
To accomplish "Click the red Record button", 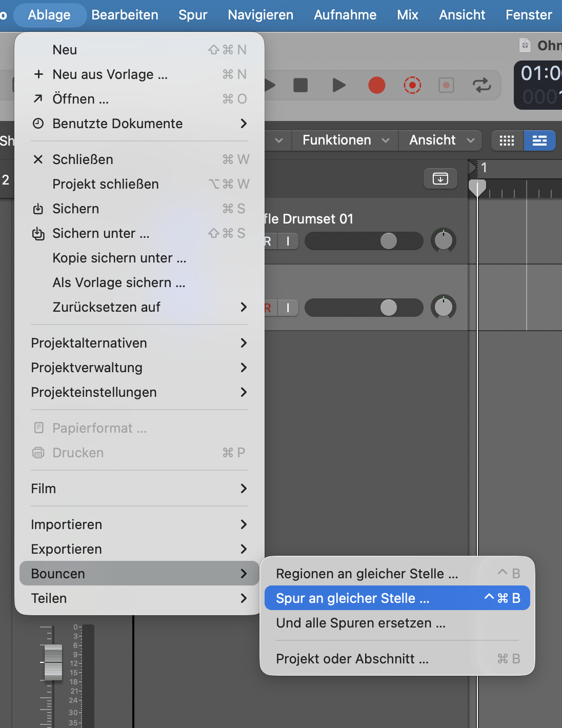I will [376, 85].
